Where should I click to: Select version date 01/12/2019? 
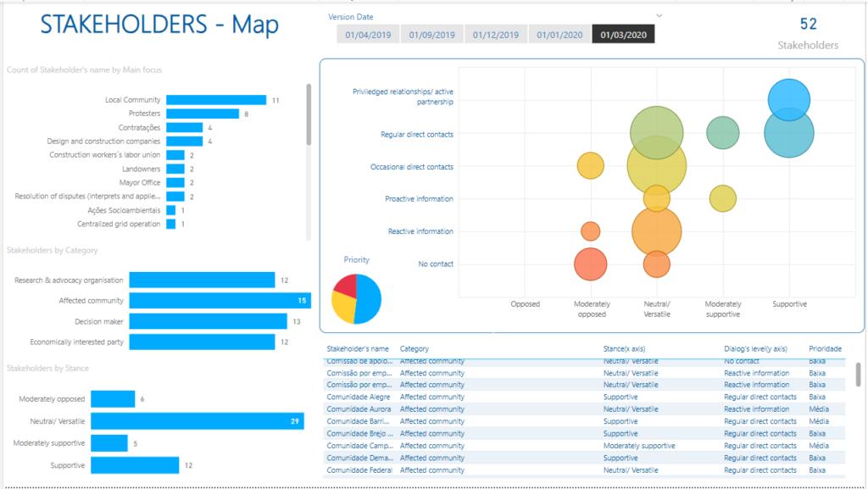click(495, 34)
